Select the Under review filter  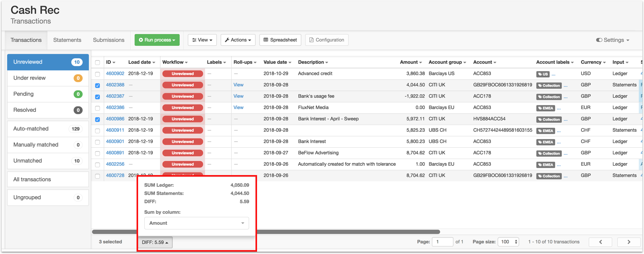[48, 78]
